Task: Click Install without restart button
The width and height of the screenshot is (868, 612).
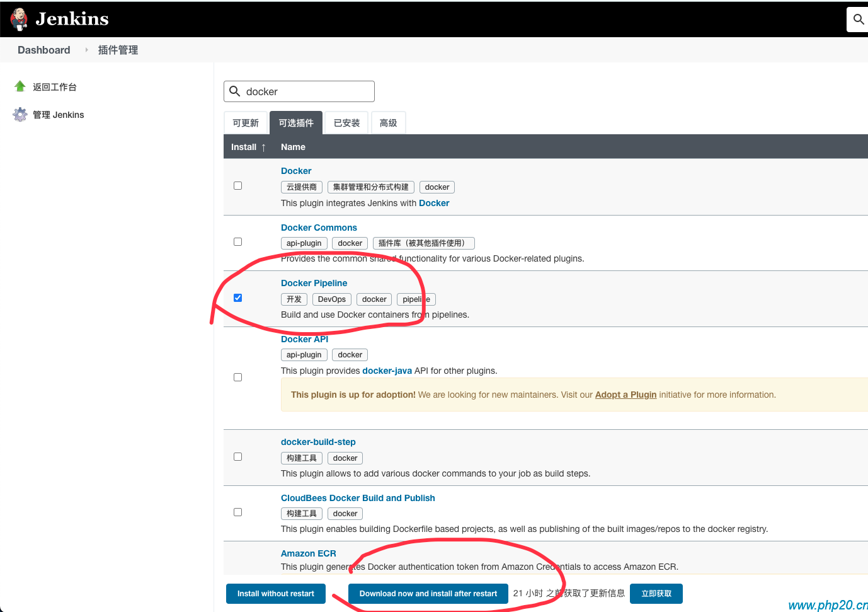Action: point(276,594)
